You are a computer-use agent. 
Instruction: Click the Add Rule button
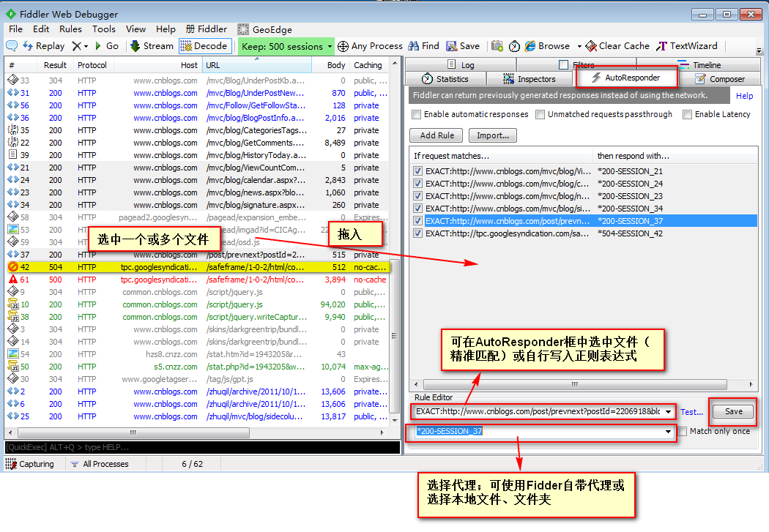coord(436,135)
